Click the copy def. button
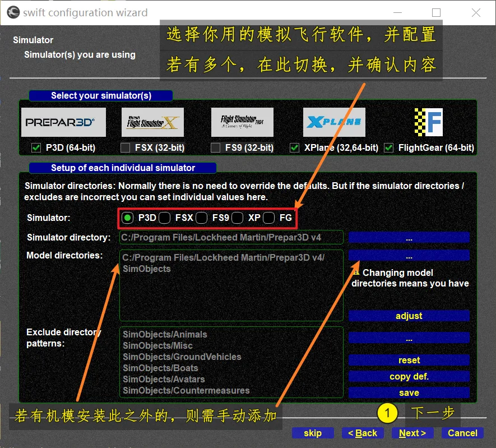 409,376
